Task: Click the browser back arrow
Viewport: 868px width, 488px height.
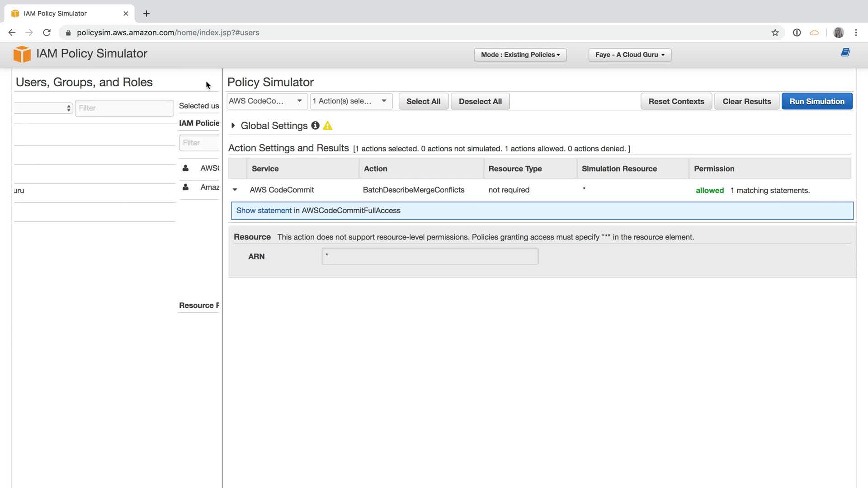Action: (x=12, y=33)
